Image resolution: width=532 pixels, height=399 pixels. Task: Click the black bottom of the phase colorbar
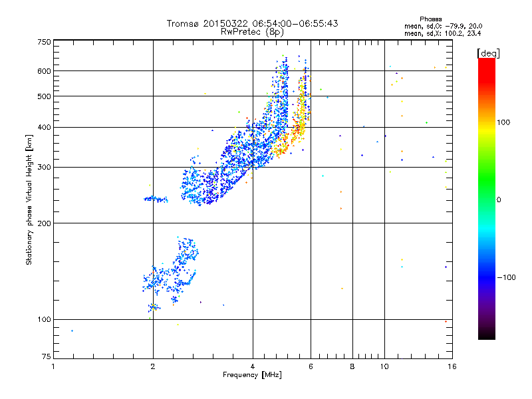487,334
